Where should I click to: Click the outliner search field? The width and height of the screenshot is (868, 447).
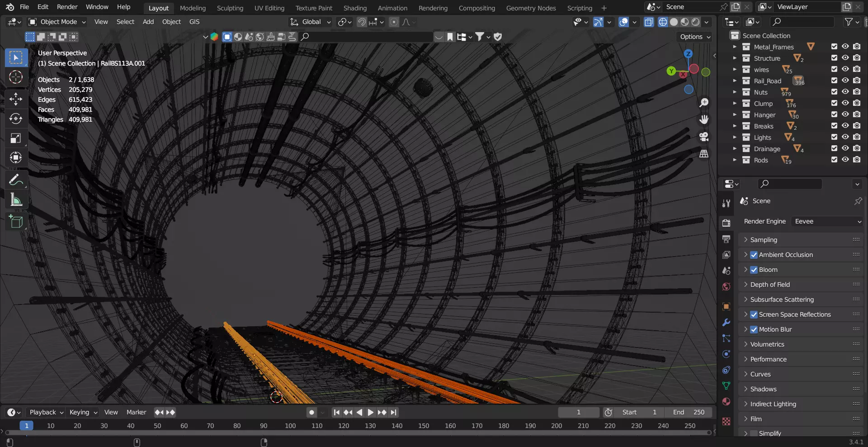[802, 22]
